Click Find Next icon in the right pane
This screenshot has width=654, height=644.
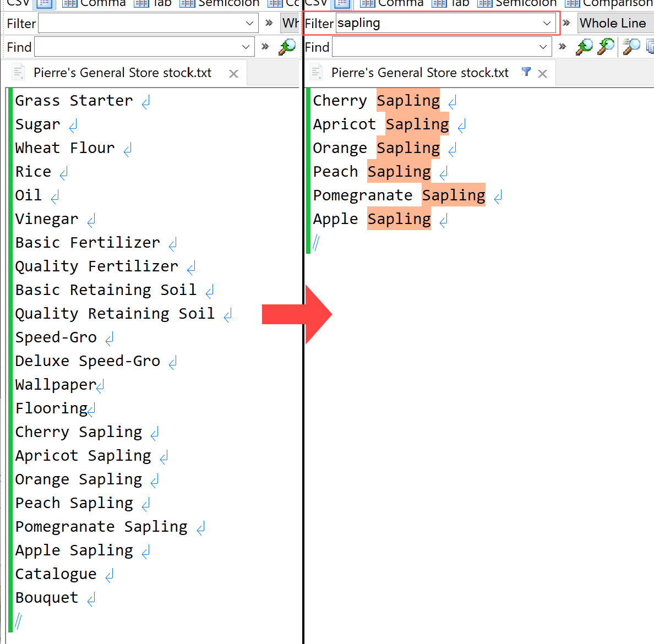coord(606,47)
